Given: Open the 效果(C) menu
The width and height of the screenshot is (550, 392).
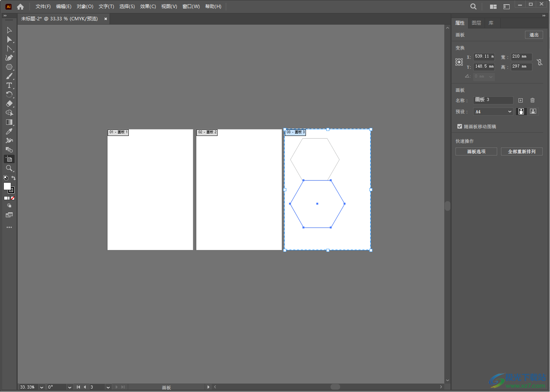Looking at the screenshot, I should 148,7.
